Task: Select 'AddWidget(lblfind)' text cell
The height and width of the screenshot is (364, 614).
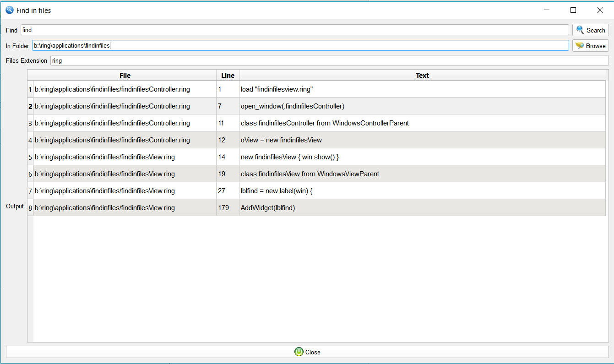Action: pyautogui.click(x=422, y=208)
